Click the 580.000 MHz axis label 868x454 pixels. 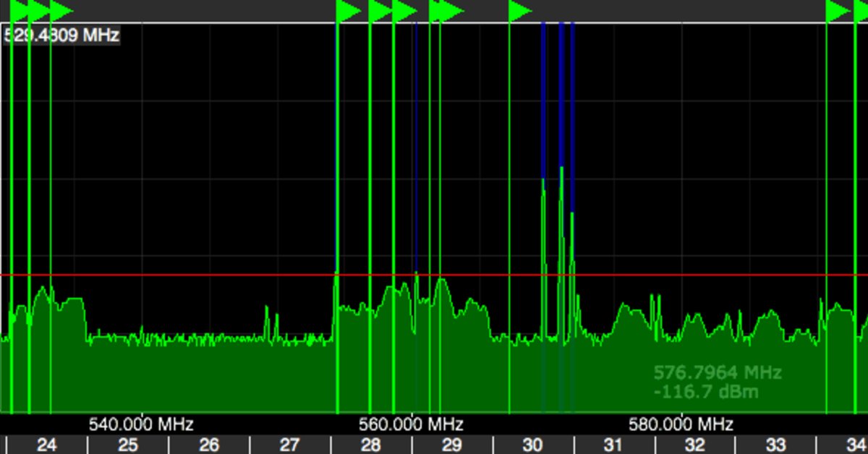[681, 424]
